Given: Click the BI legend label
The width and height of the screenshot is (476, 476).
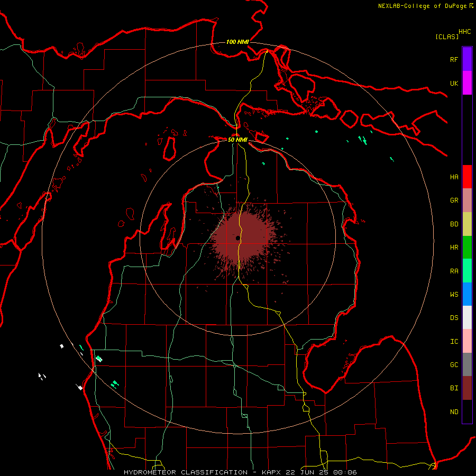Looking at the screenshot, I should 454,388.
